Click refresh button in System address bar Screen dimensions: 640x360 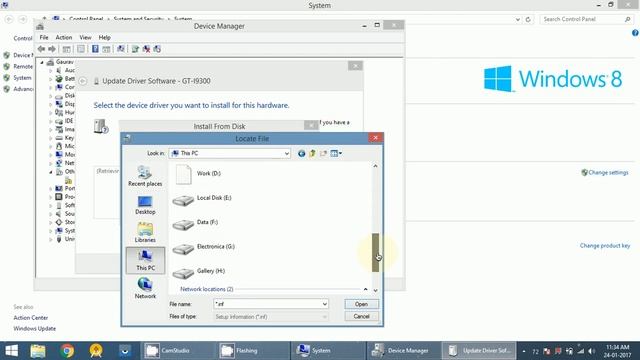(x=528, y=19)
